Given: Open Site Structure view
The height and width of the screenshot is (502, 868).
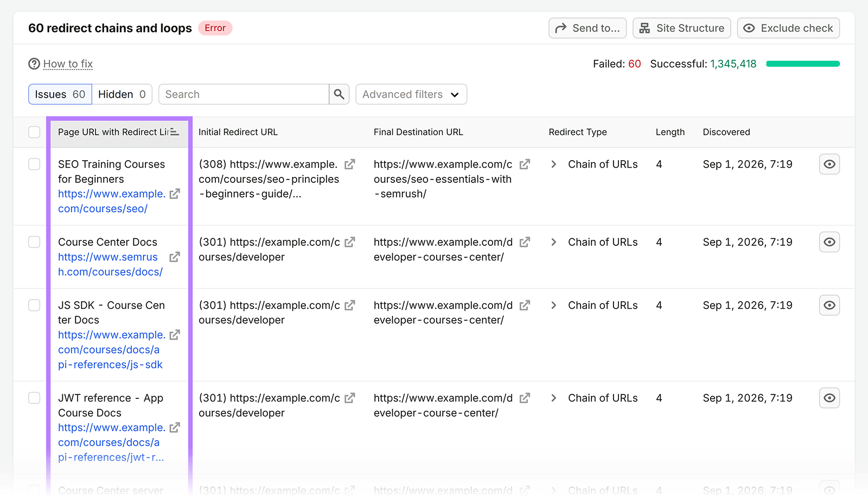Looking at the screenshot, I should coord(682,28).
